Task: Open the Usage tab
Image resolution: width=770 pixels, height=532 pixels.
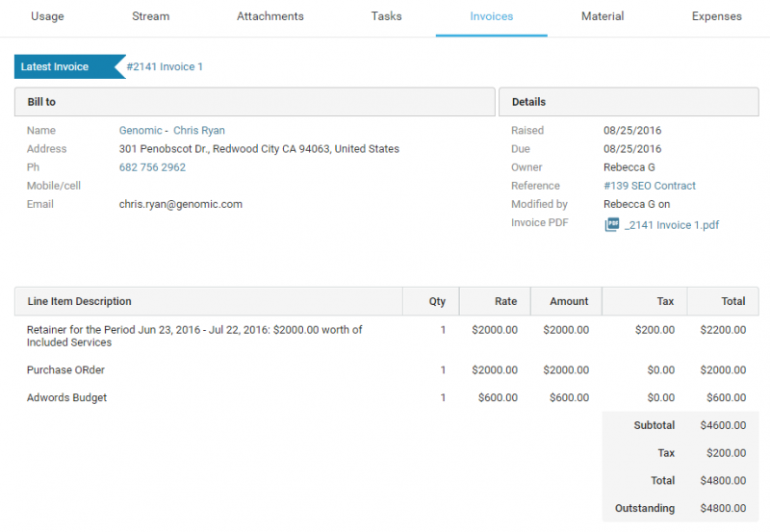Action: click(47, 16)
